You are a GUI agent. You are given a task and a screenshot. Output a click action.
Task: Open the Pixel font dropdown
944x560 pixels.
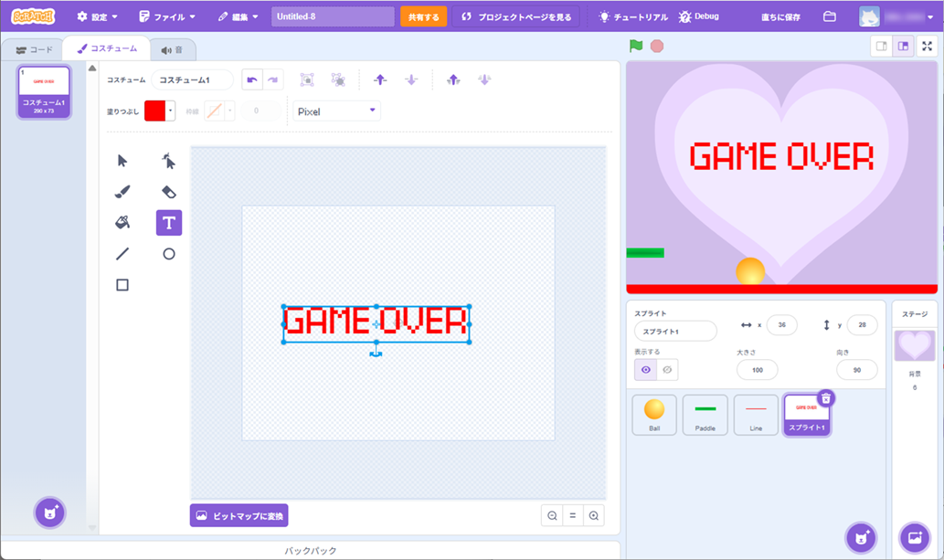(336, 111)
